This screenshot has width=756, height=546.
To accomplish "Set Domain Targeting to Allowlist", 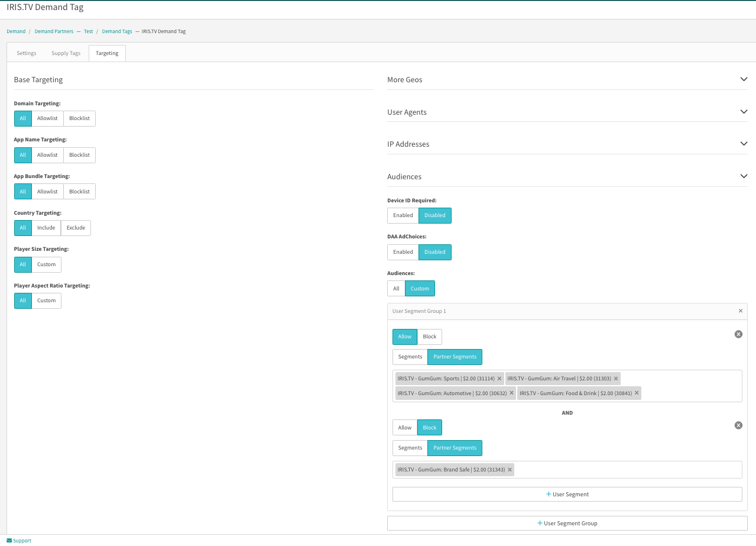I will click(x=47, y=118).
